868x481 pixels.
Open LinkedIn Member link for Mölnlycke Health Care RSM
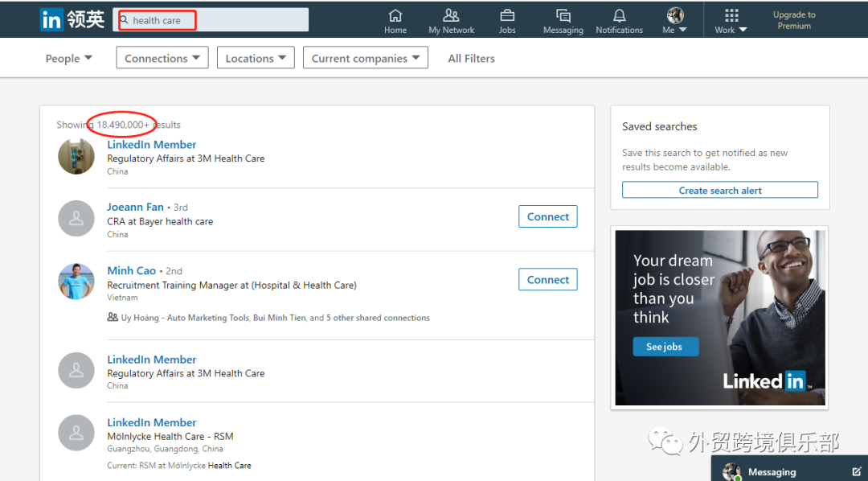[152, 422]
